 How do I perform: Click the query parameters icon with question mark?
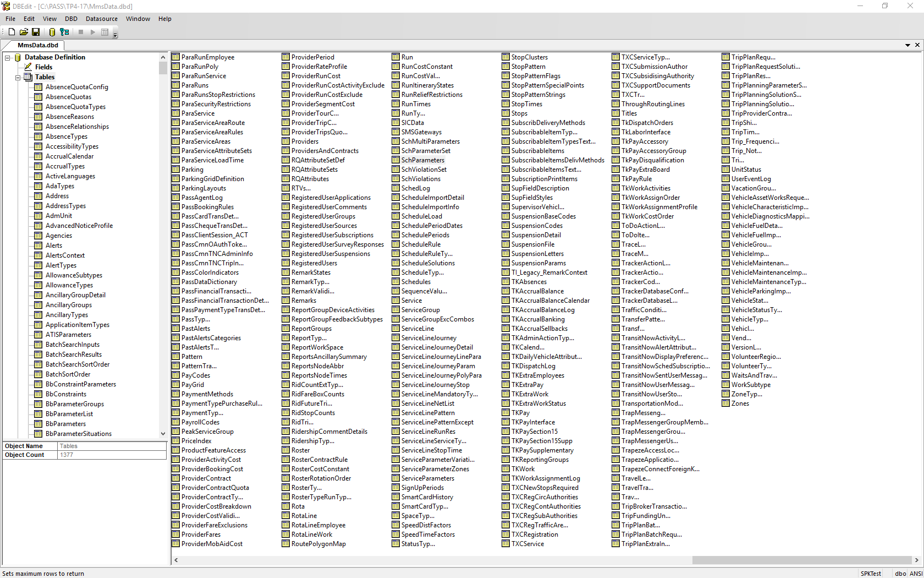point(64,32)
